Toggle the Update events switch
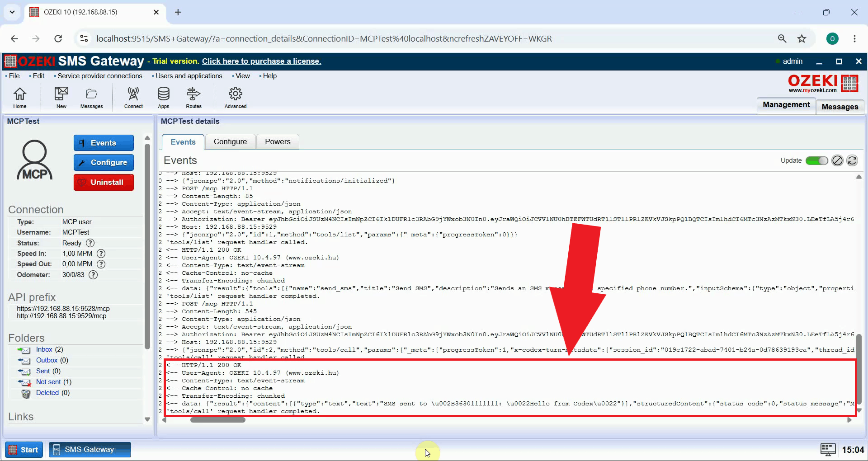Image resolution: width=868 pixels, height=461 pixels. (816, 160)
